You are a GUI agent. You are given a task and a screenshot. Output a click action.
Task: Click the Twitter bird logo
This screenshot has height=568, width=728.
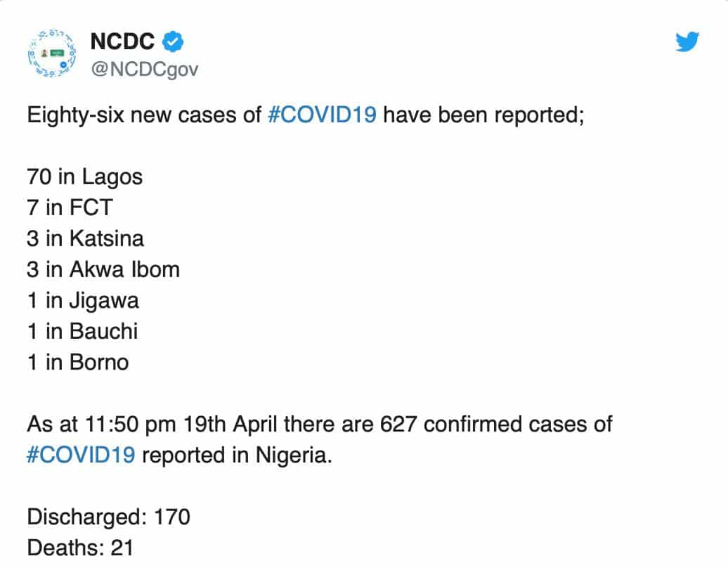pyautogui.click(x=687, y=42)
